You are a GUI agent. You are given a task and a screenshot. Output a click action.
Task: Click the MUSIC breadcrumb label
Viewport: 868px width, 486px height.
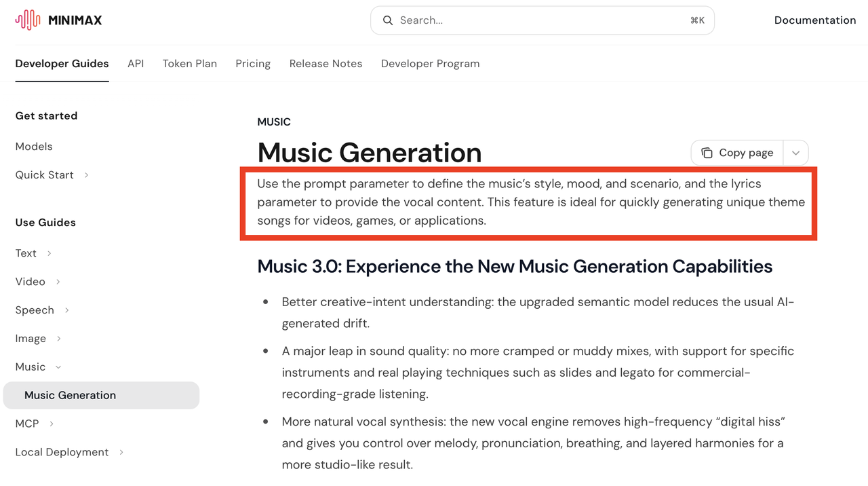pos(274,122)
